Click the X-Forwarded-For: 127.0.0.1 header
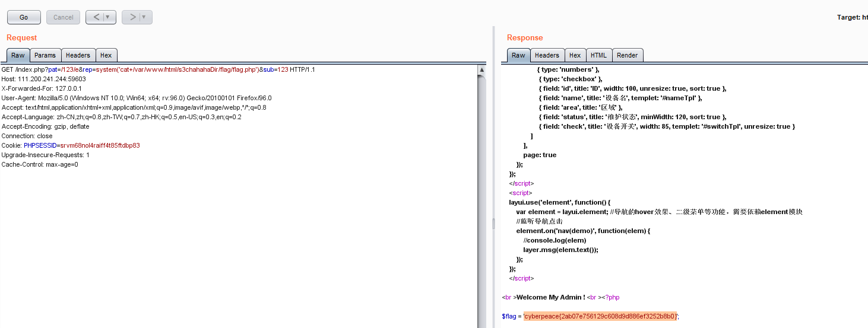Viewport: 868px width, 328px height. point(42,88)
